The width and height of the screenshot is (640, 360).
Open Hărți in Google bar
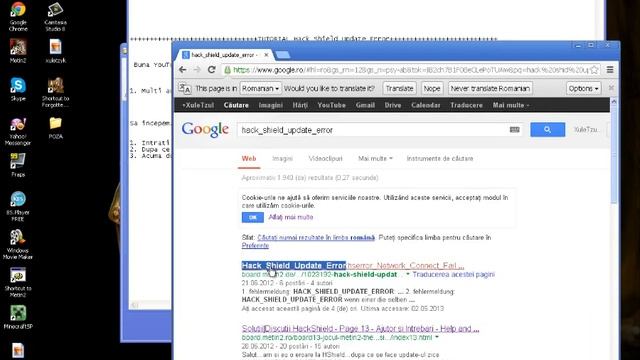click(300, 105)
